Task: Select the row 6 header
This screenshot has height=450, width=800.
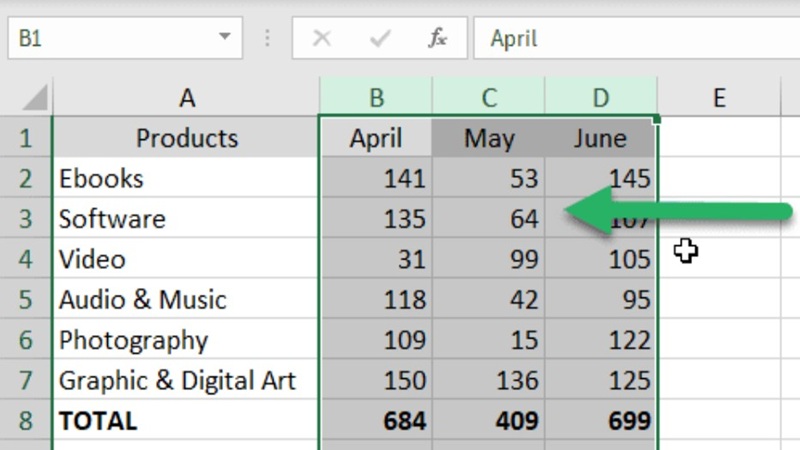Action: tap(26, 339)
